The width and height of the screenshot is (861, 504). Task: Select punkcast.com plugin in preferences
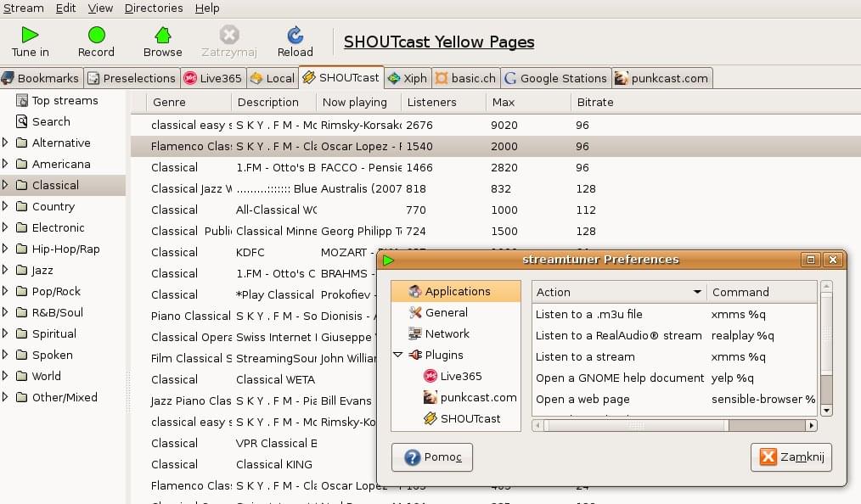tap(478, 397)
